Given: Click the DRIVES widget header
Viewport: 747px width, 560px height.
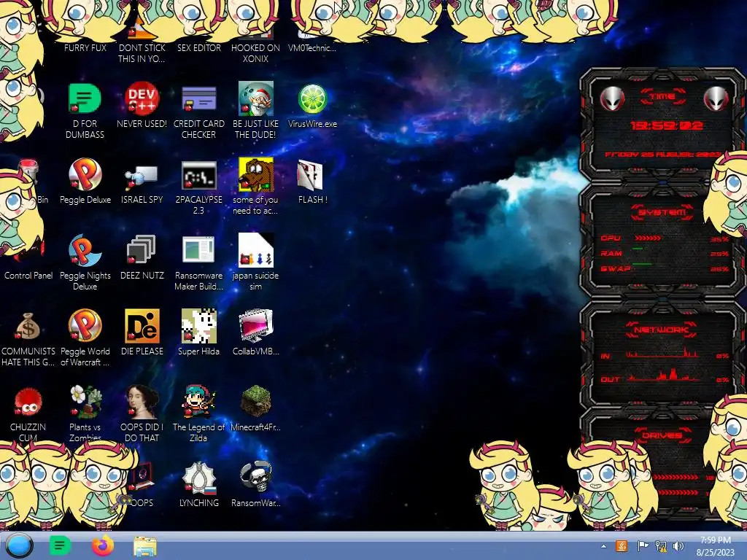Looking at the screenshot, I should (x=662, y=435).
